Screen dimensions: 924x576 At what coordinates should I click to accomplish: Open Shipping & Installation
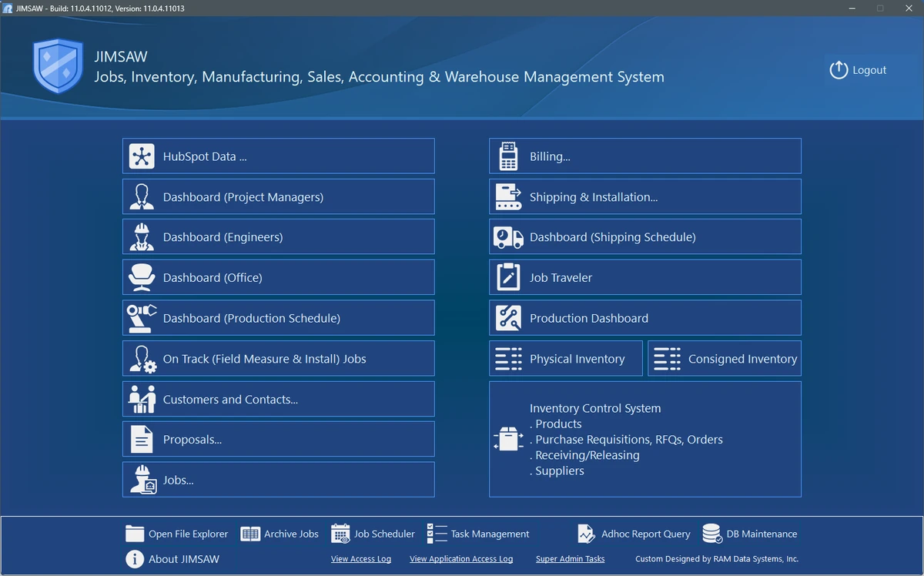(645, 197)
